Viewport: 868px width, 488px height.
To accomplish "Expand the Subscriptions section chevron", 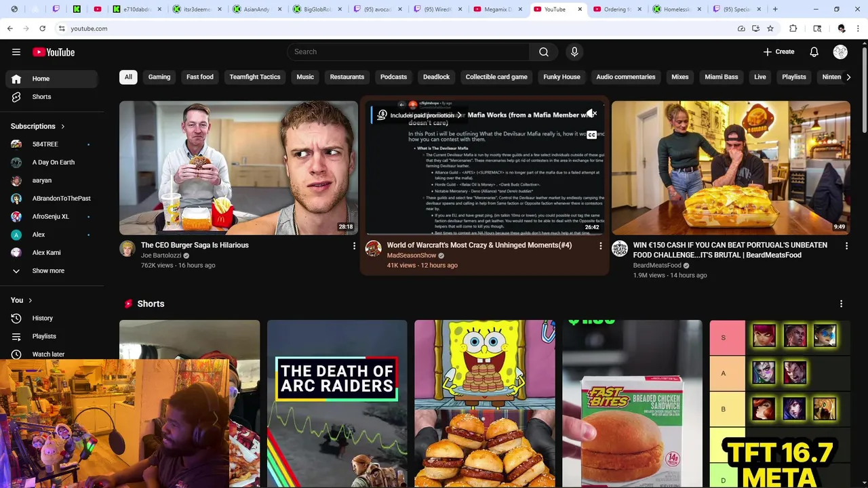I will (63, 126).
